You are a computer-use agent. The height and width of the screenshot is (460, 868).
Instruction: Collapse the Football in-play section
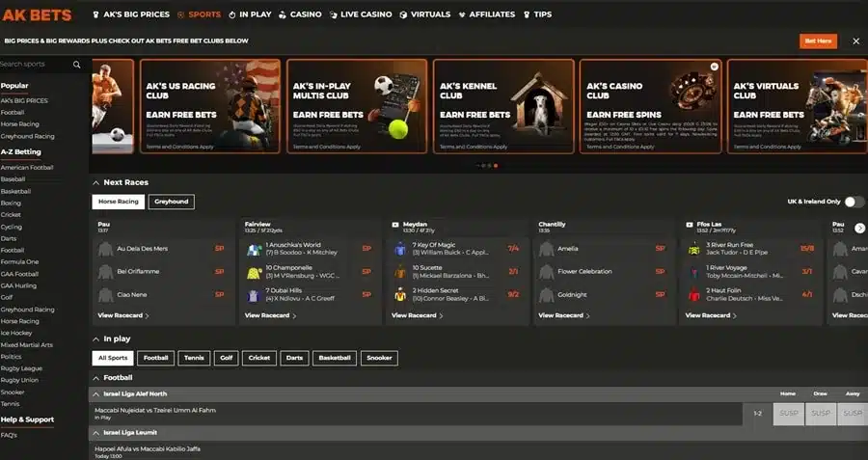click(x=95, y=378)
